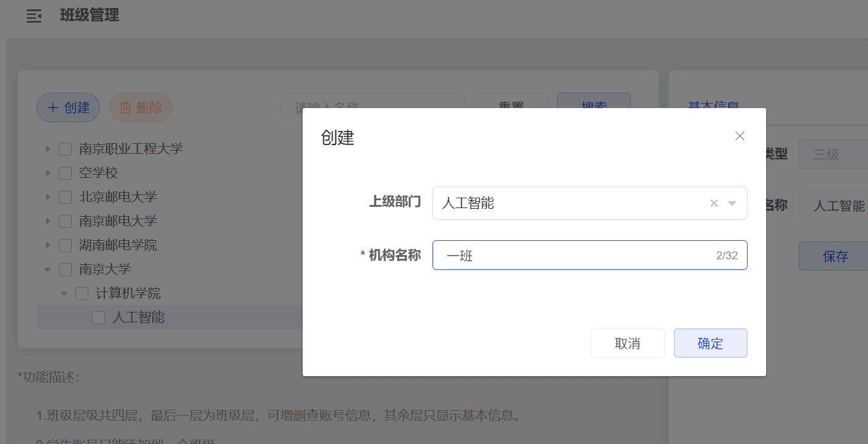Open the 上级部门 dropdown arrow
868x444 pixels.
733,203
